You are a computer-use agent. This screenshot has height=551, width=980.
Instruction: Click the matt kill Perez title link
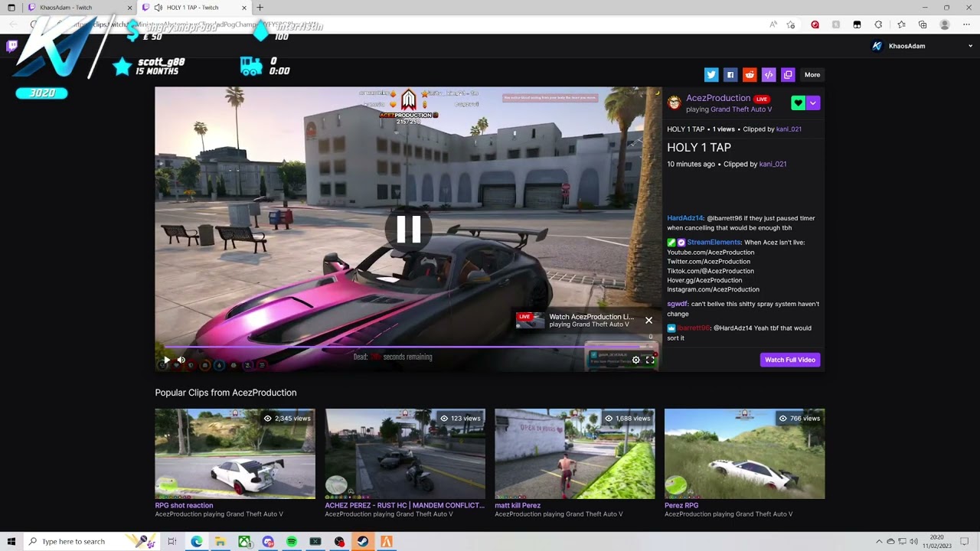coord(518,505)
